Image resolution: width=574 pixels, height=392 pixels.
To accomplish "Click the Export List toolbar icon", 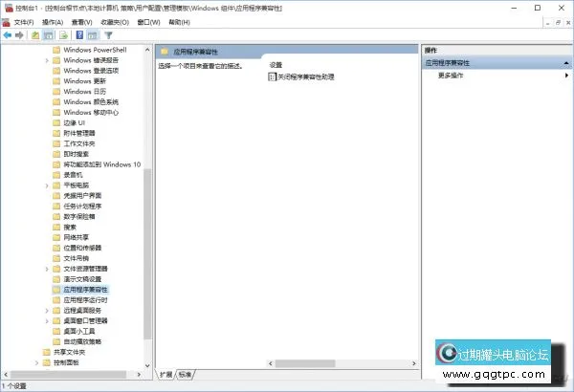I will [x=64, y=35].
